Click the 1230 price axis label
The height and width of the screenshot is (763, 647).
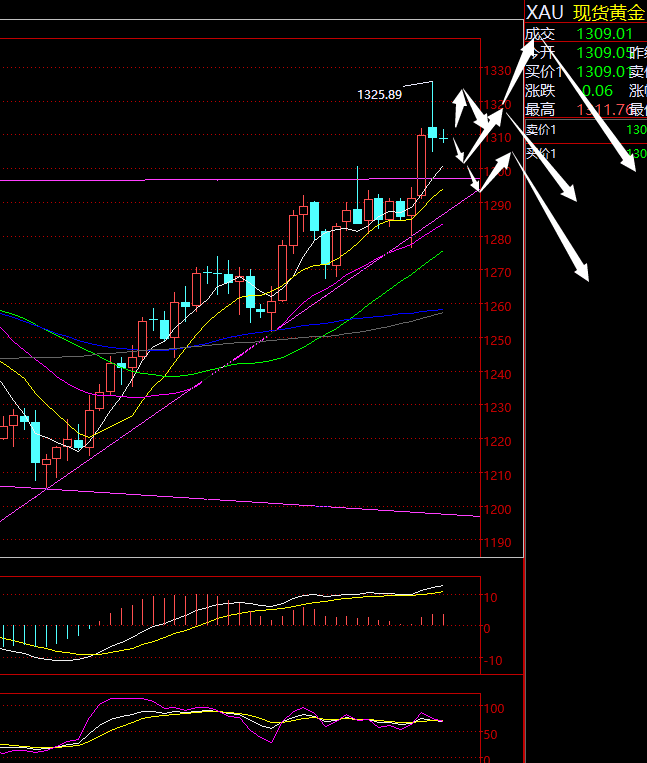(x=497, y=407)
